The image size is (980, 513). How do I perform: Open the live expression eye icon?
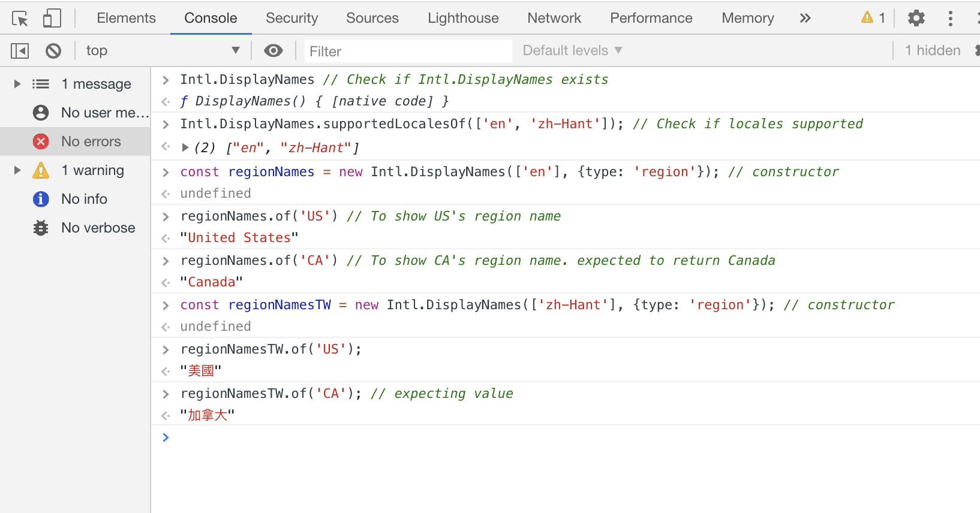point(273,51)
